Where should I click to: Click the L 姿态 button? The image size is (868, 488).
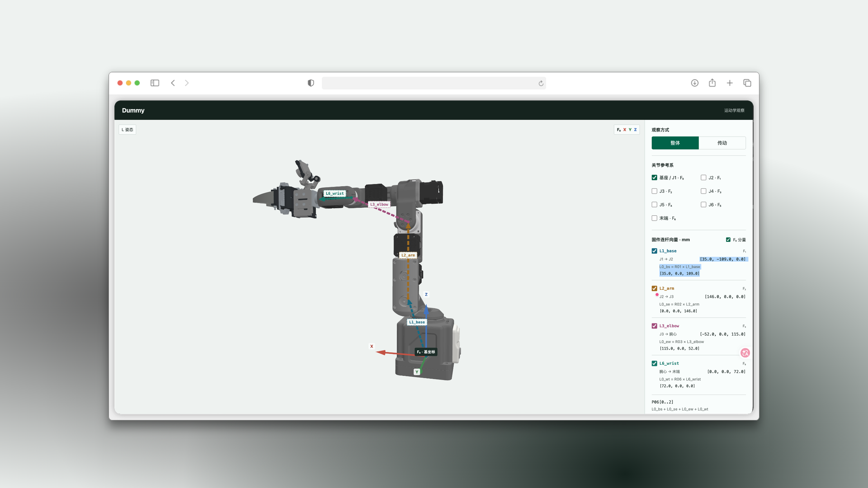127,130
